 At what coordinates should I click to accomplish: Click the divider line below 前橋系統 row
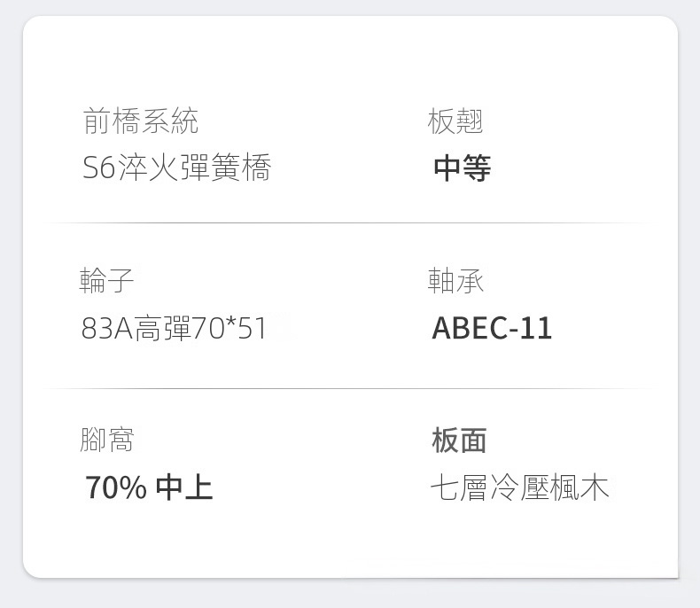(350, 222)
